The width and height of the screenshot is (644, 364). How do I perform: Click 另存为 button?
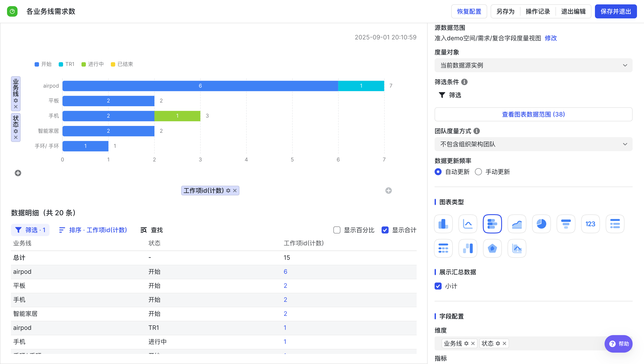(505, 12)
